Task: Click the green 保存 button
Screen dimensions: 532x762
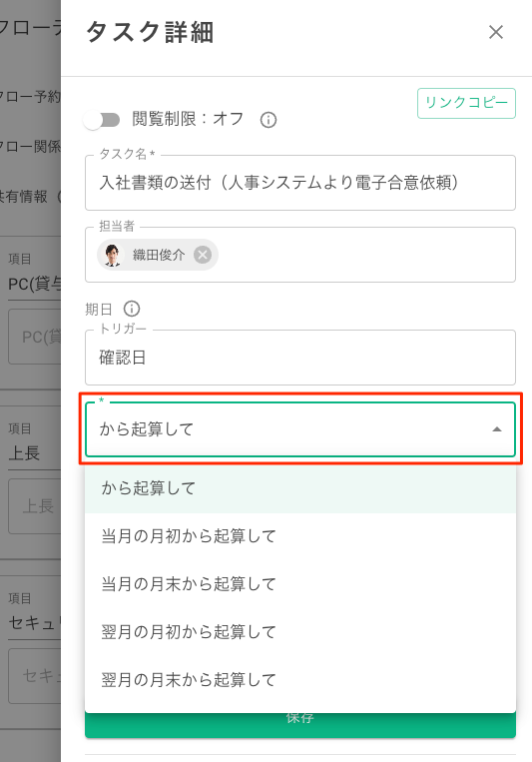Action: (299, 725)
